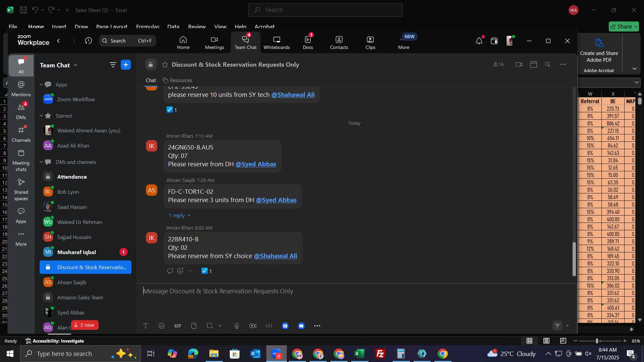644x362 pixels.
Task: Attach a file in the composer
Action: (194, 326)
